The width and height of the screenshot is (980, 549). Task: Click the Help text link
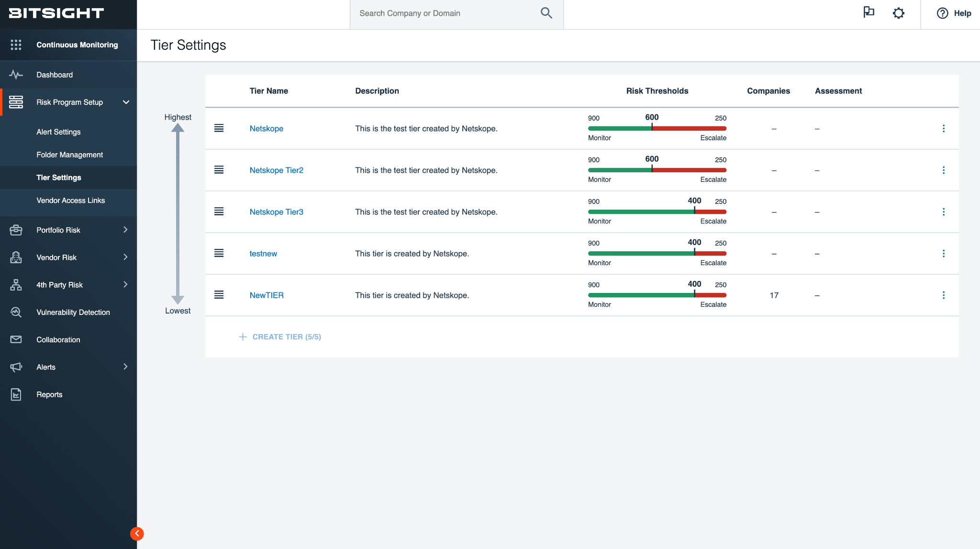click(x=962, y=13)
